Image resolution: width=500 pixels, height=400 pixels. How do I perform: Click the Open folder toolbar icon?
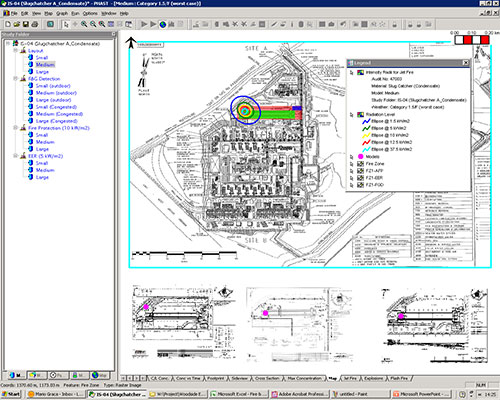point(17,24)
